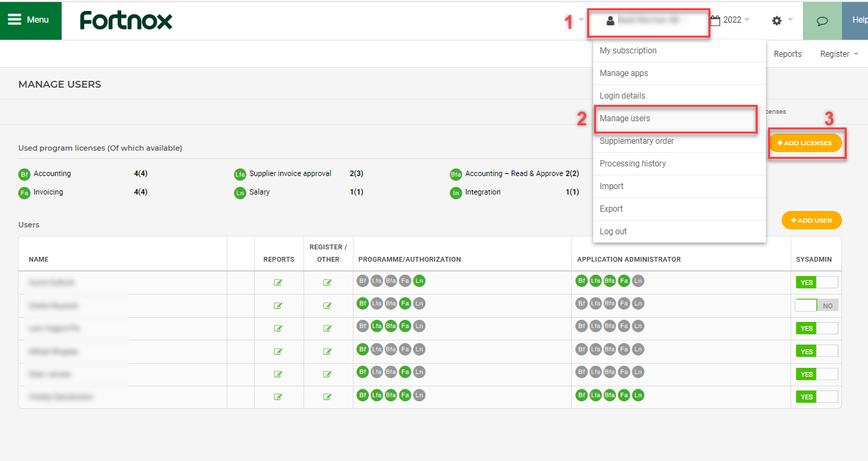
Task: Toggle Sysadmin switch for first user
Action: click(x=816, y=282)
